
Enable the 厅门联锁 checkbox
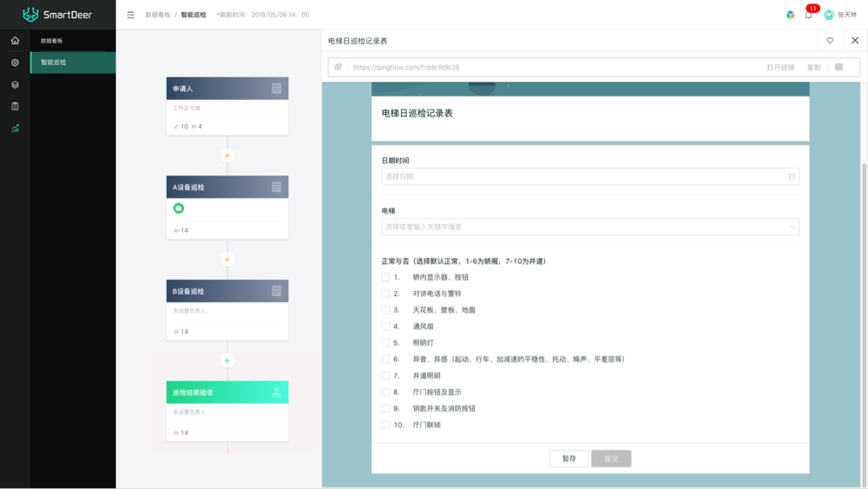pyautogui.click(x=385, y=425)
